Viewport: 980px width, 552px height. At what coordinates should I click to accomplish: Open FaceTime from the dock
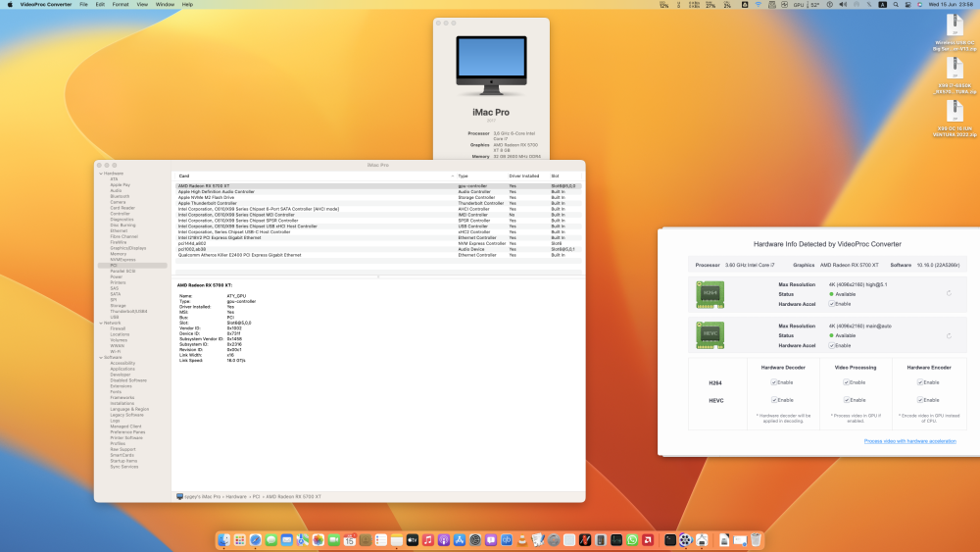(334, 540)
